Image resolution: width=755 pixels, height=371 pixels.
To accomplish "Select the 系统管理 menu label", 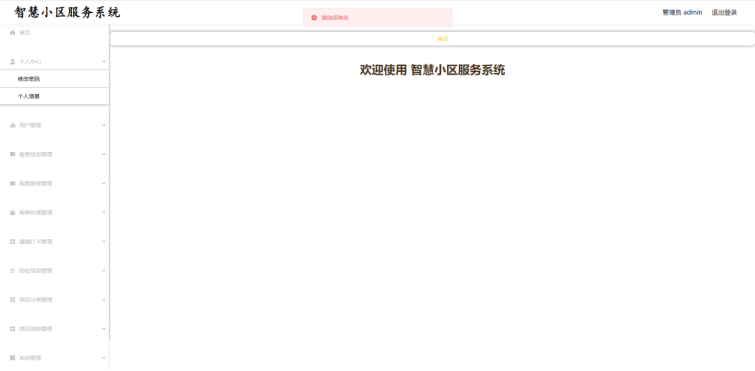I will 30,358.
